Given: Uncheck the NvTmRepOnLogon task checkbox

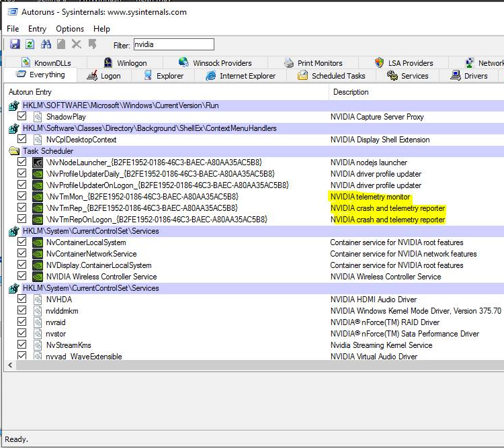Looking at the screenshot, I should [22, 220].
